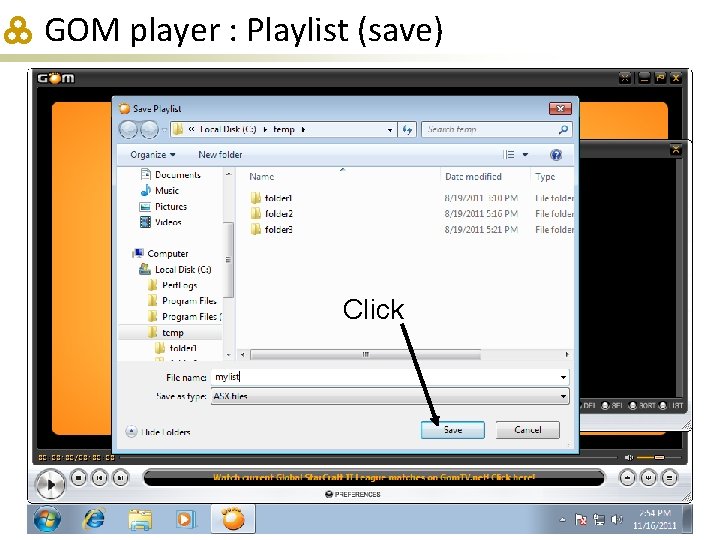720x540 pixels.
Task: Open Internet Explorer from taskbar
Action: (94, 519)
